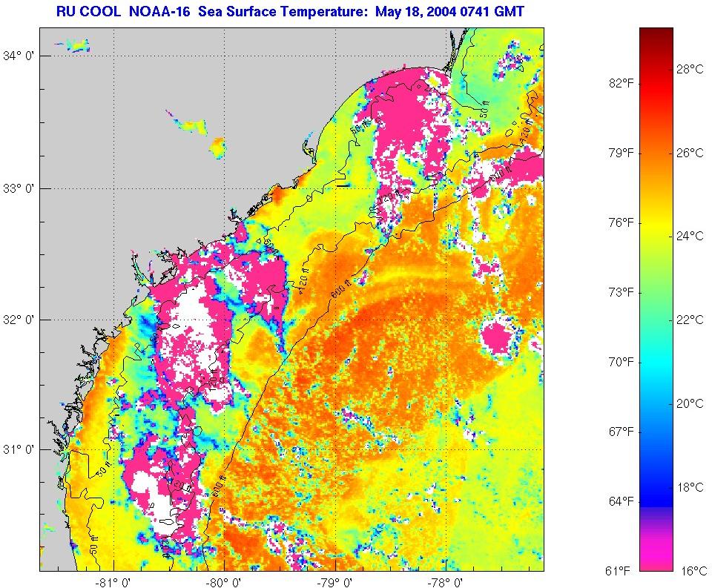Click the 24°C colorbar label

(690, 236)
